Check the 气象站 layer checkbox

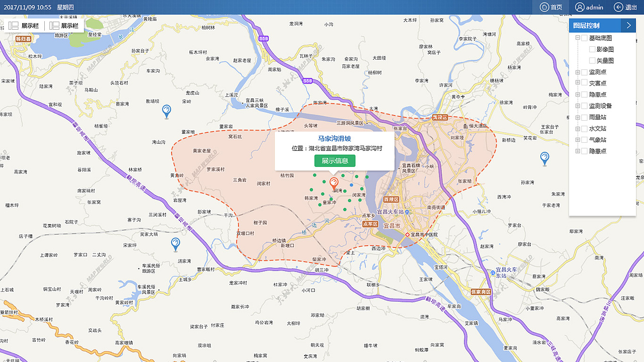tap(585, 140)
